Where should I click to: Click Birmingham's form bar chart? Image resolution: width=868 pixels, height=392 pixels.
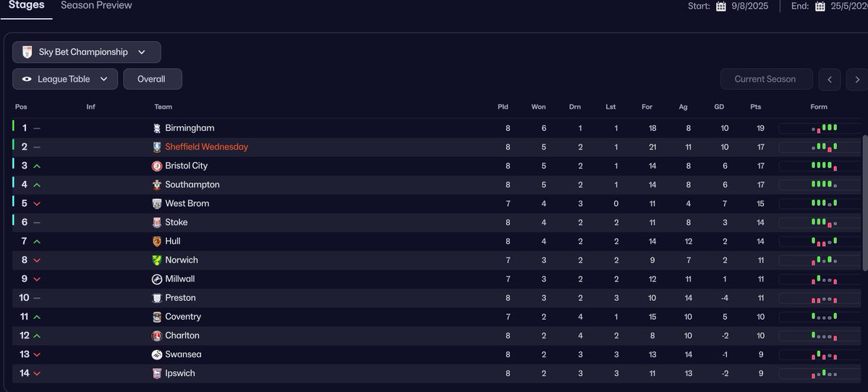(x=825, y=128)
